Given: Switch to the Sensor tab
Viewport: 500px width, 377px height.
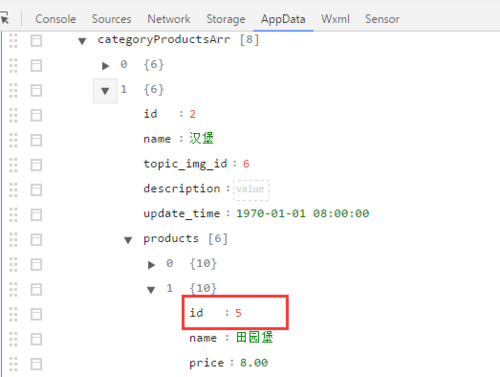Looking at the screenshot, I should click(x=382, y=19).
